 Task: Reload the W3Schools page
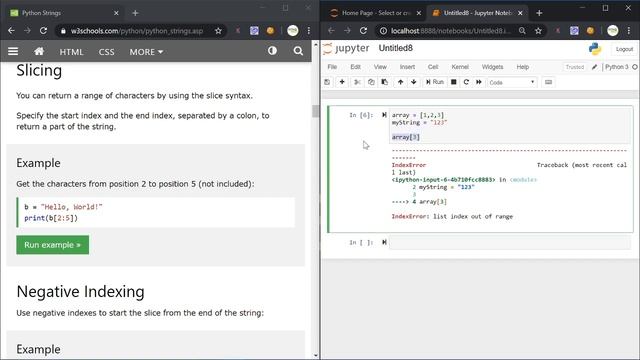click(x=43, y=31)
